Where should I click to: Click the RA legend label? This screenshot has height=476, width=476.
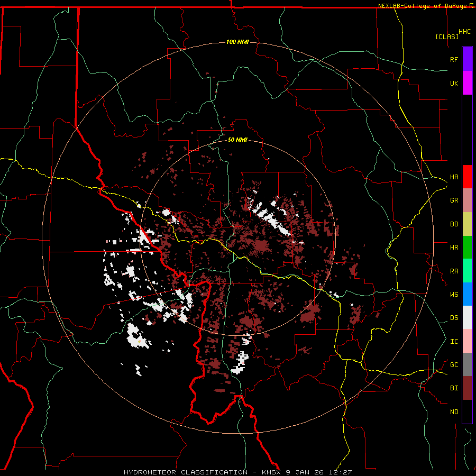click(454, 271)
